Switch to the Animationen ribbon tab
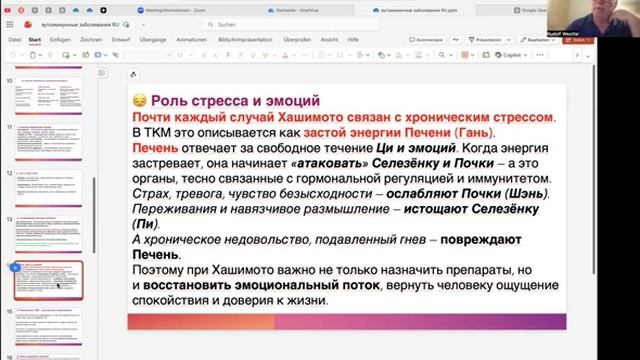This screenshot has height=360, width=640. click(191, 40)
